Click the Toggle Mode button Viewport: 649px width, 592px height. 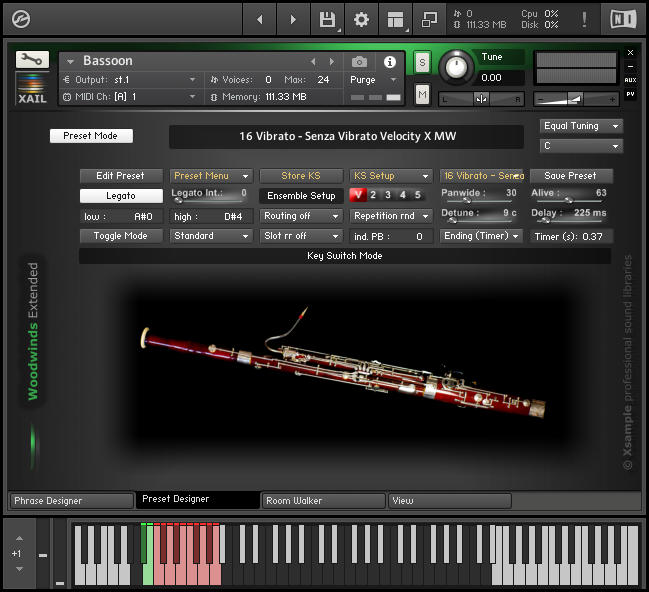coord(121,236)
